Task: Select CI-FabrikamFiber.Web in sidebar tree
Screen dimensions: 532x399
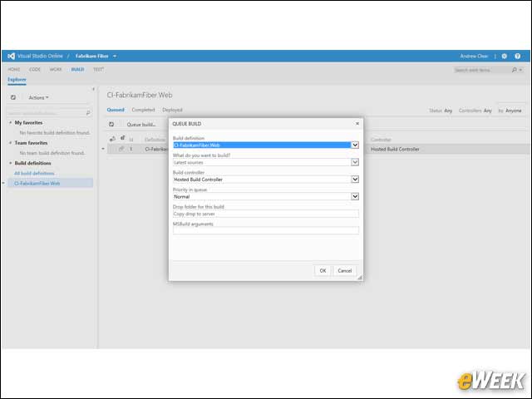Action: pos(50,183)
